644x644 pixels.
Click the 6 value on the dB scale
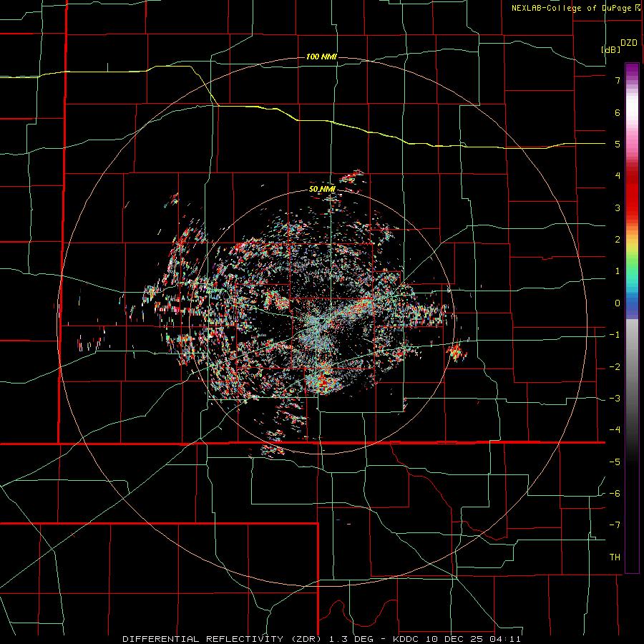[x=618, y=112]
